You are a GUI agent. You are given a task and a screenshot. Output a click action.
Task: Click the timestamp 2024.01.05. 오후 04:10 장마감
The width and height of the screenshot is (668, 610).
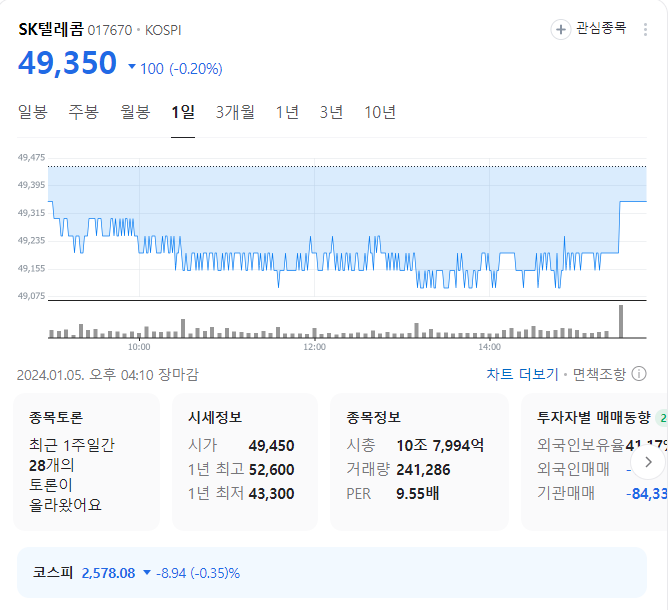[107, 374]
